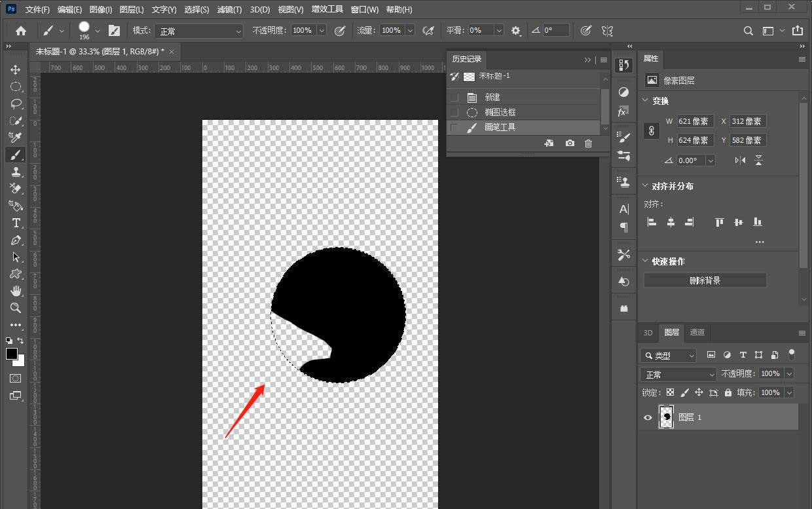The width and height of the screenshot is (812, 509).
Task: Open smoothing options gear icon
Action: coord(516,30)
